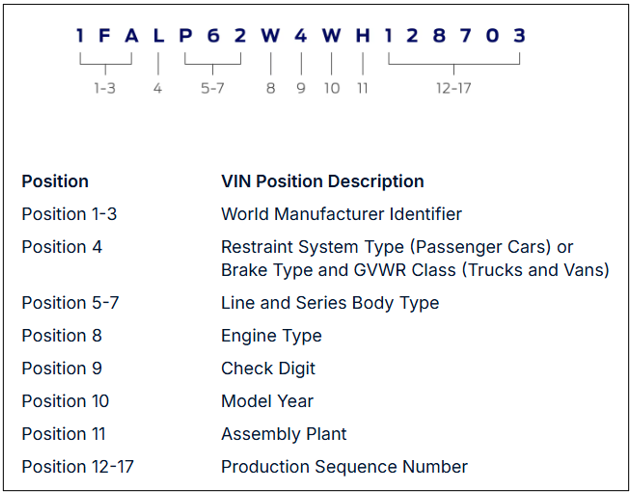Screen dimensions: 633x494
Task: Select the Assembly Plant description
Action: point(284,434)
